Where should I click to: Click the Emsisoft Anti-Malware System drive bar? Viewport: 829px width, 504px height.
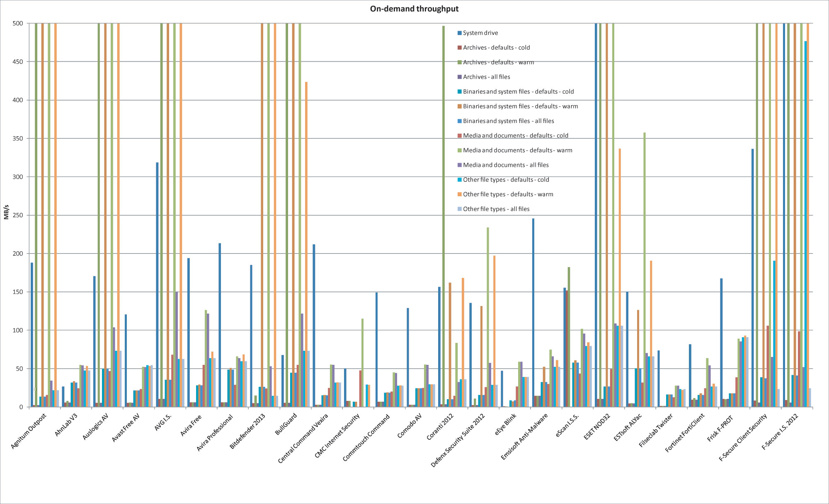pos(533,313)
